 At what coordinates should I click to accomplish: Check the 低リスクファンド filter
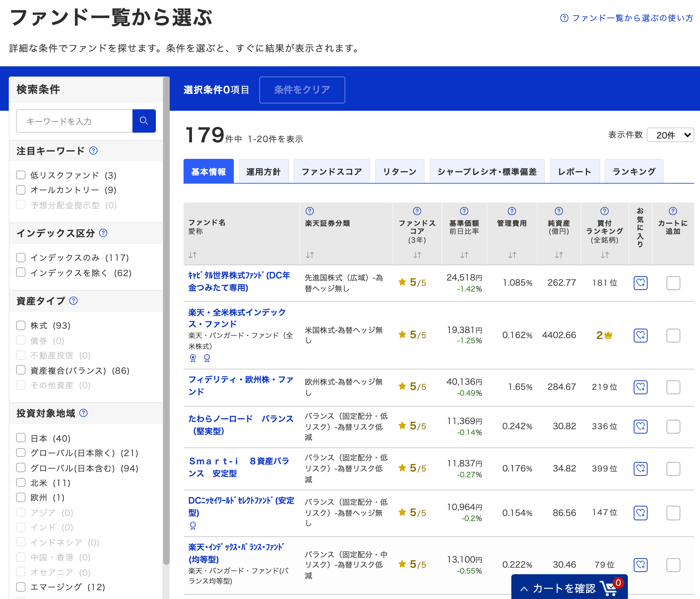click(21, 175)
